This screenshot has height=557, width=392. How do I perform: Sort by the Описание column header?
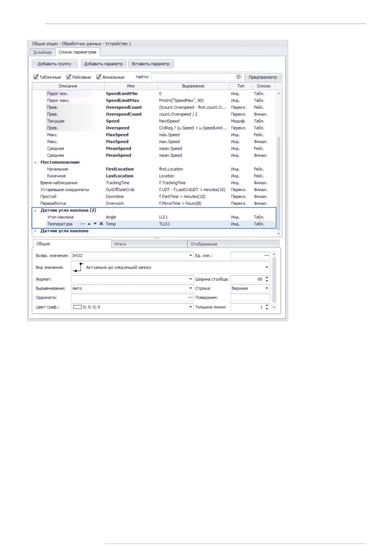click(68, 85)
